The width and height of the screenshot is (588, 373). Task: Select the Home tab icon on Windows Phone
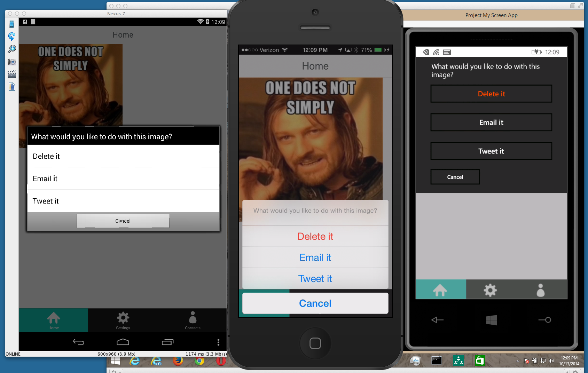[x=440, y=289]
